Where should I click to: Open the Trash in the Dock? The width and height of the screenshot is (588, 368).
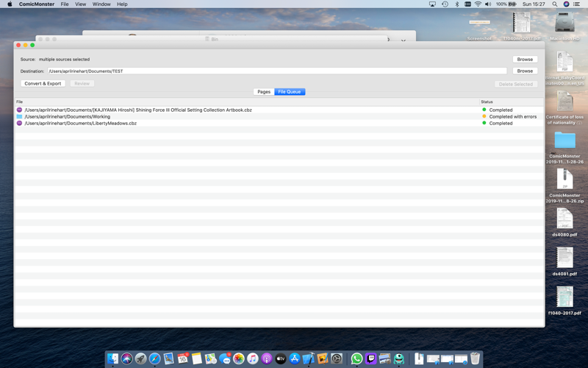pos(475,358)
